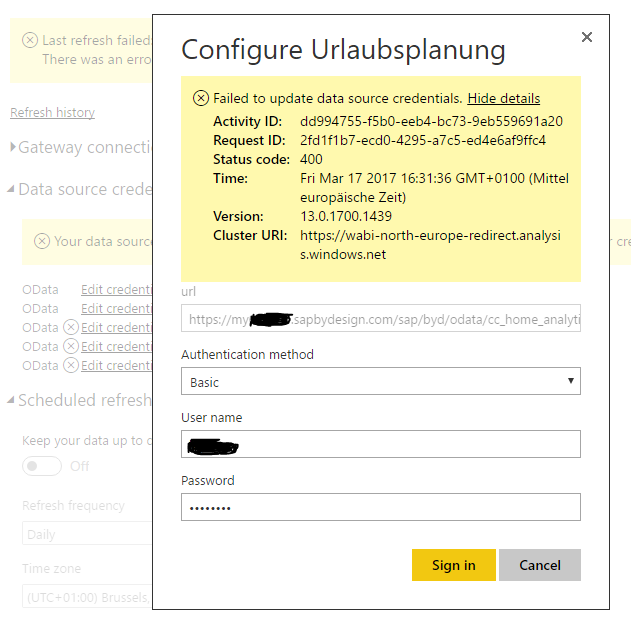Click the Last refresh failed error icon
631x625 pixels.
[x=30, y=40]
